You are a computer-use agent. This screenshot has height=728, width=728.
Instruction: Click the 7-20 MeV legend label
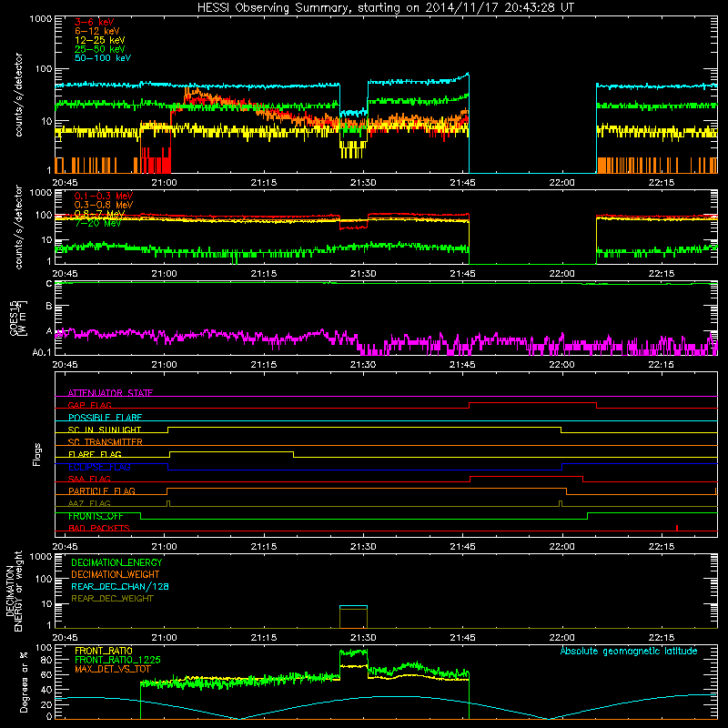pos(97,223)
